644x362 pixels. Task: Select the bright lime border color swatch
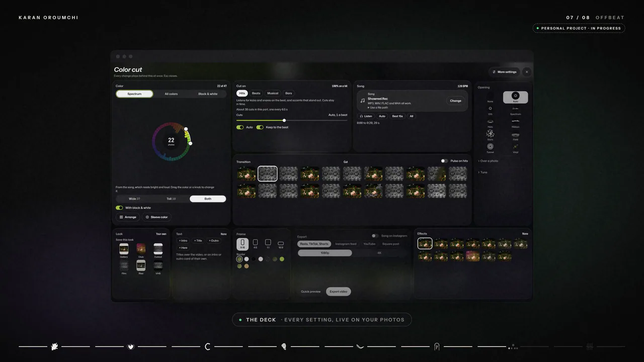282,259
